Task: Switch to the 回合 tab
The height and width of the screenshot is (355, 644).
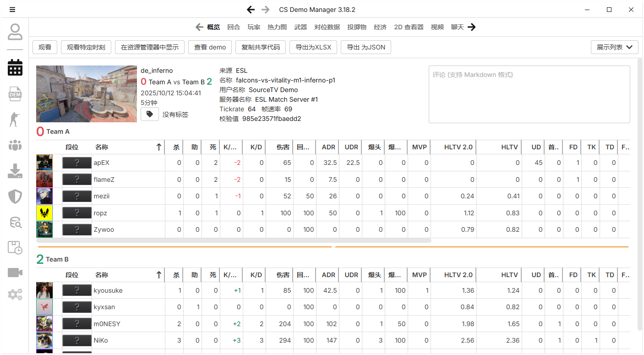Action: [x=234, y=27]
